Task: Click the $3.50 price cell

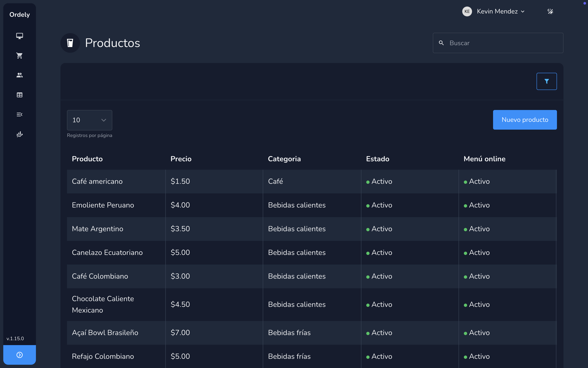Action: coord(180,229)
